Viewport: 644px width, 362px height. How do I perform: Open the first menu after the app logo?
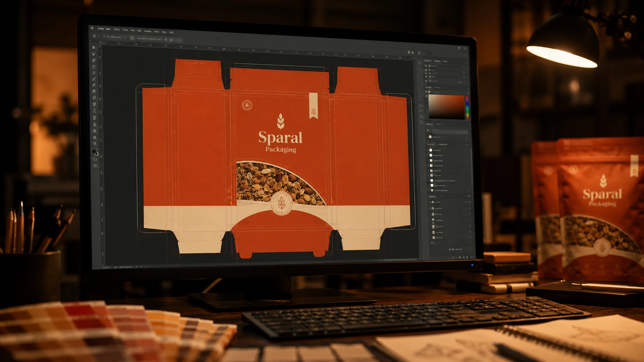tap(101, 29)
